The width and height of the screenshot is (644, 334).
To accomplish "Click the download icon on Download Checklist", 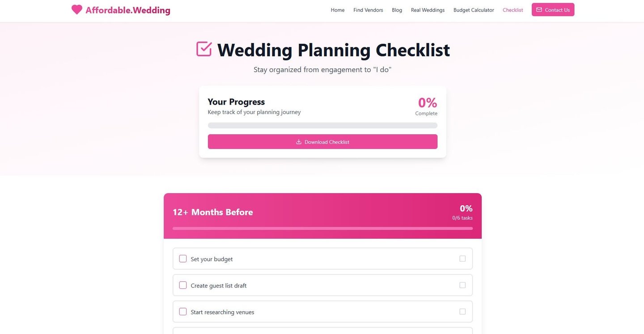I will [x=299, y=142].
